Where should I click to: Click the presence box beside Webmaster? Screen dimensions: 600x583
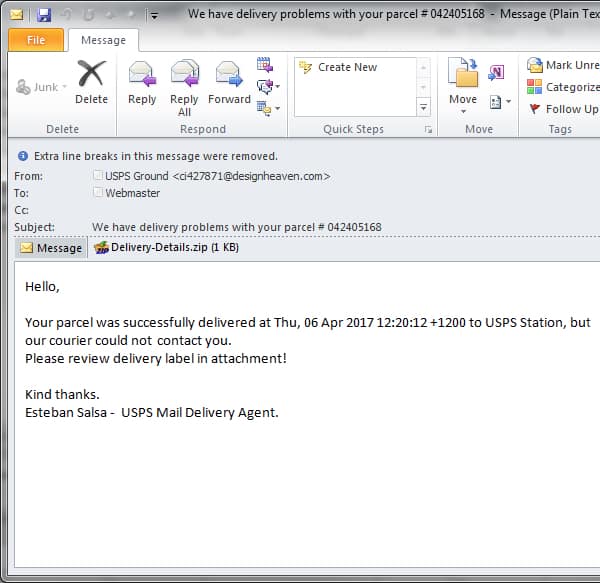pyautogui.click(x=98, y=192)
